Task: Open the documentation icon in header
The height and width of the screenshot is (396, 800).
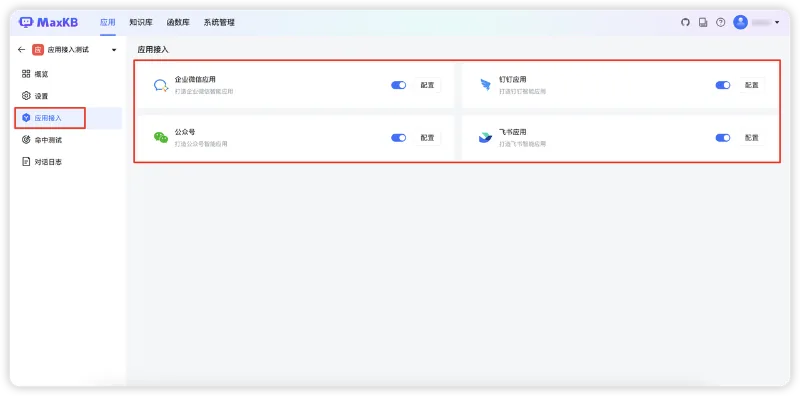Action: [703, 22]
